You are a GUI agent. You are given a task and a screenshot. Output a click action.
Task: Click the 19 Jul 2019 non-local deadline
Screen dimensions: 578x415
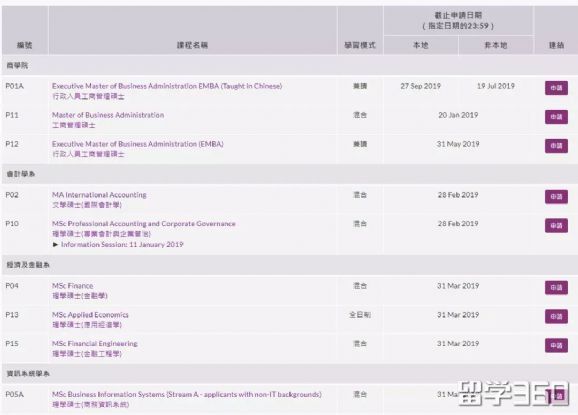(x=496, y=86)
